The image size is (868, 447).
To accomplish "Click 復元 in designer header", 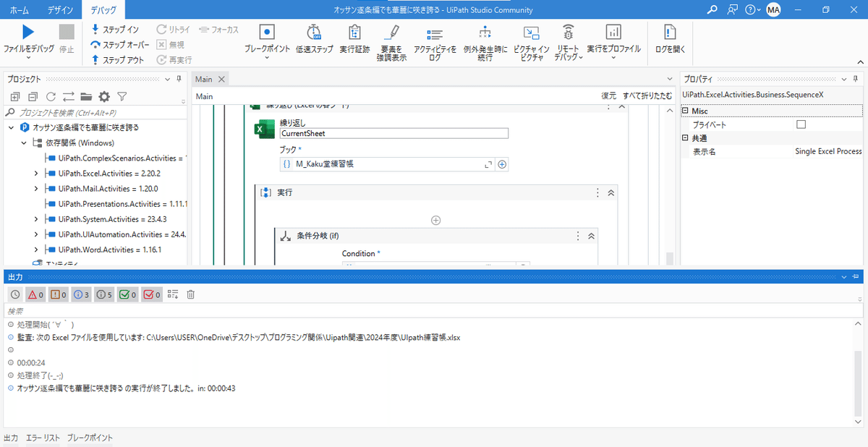I will tap(609, 95).
